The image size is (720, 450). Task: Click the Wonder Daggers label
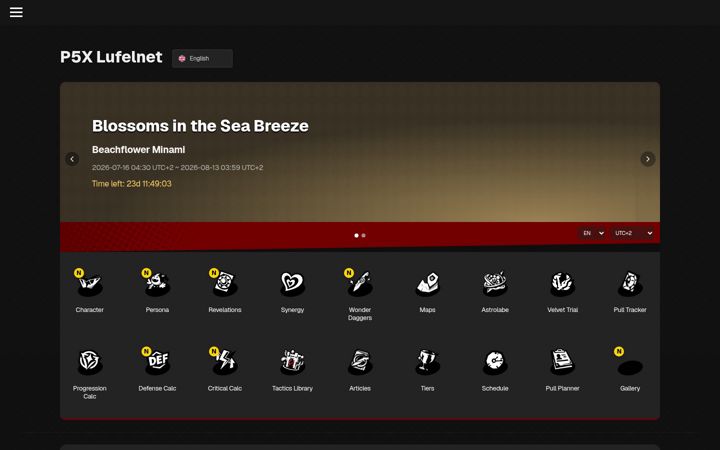360,314
